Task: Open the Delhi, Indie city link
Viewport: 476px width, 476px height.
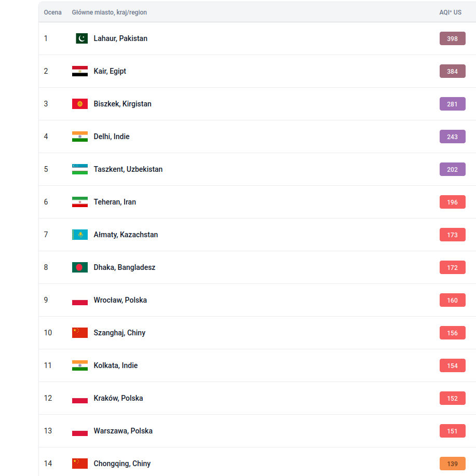Action: (x=112, y=137)
